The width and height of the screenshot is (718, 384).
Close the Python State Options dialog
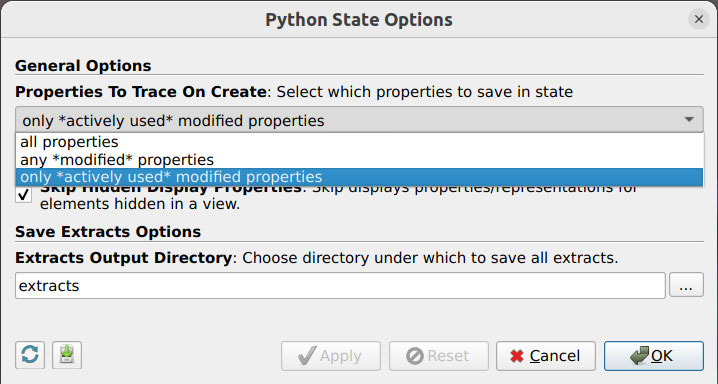pos(699,19)
